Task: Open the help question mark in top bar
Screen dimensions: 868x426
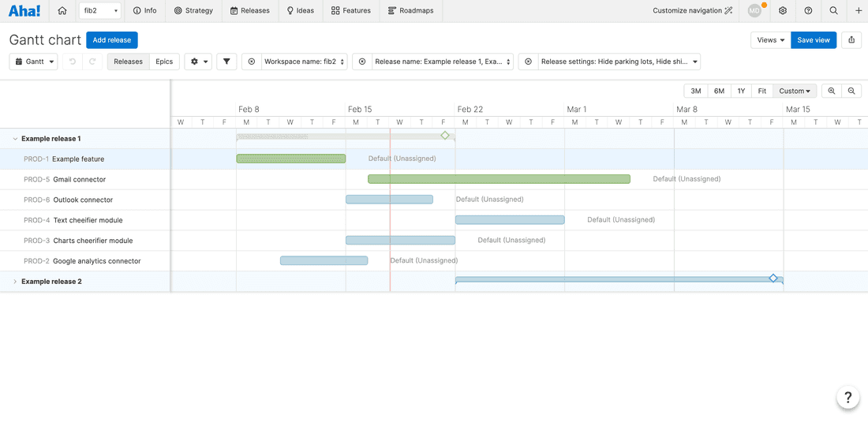Action: [x=808, y=10]
